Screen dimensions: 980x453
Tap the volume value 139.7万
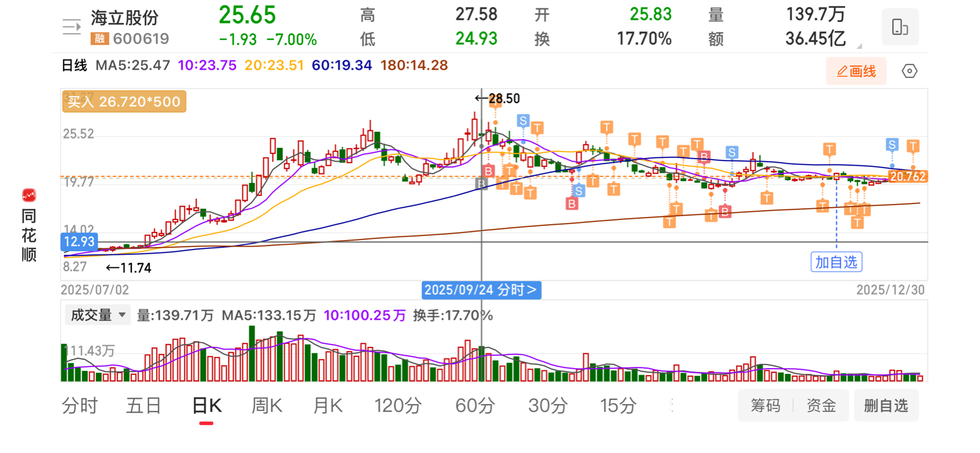(816, 14)
